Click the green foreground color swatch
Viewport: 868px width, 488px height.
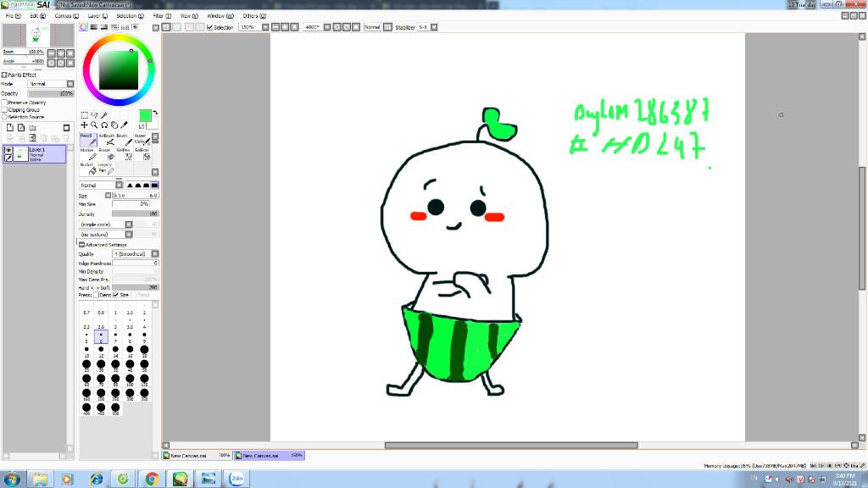(x=145, y=115)
